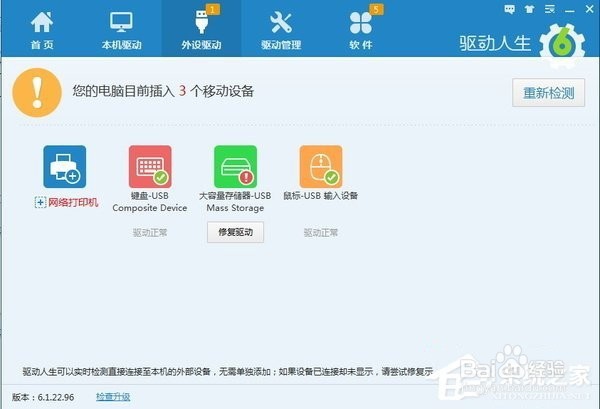Select the 外设驱动 tab
Image resolution: width=600 pixels, height=409 pixels.
click(x=201, y=31)
